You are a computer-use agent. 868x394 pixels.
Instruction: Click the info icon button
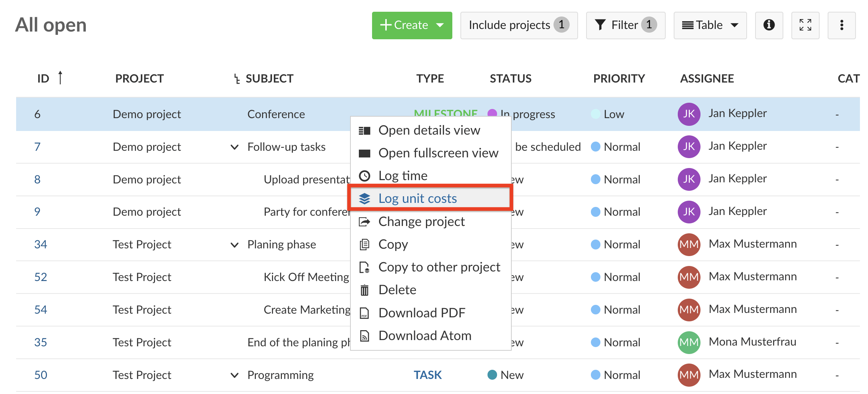pyautogui.click(x=769, y=25)
